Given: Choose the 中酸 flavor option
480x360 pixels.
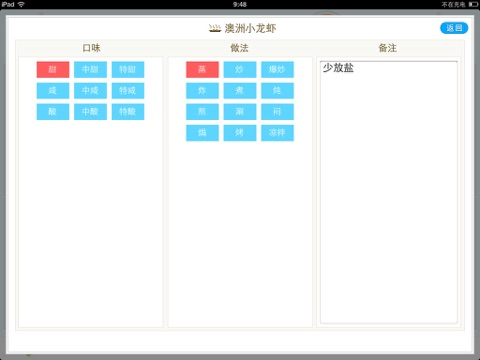Looking at the screenshot, I should point(90,112).
